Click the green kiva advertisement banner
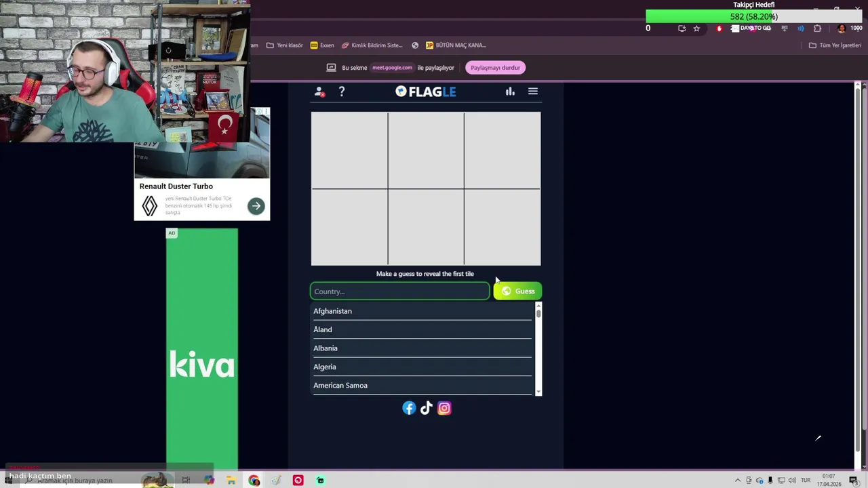This screenshot has height=488, width=868. coord(202,348)
